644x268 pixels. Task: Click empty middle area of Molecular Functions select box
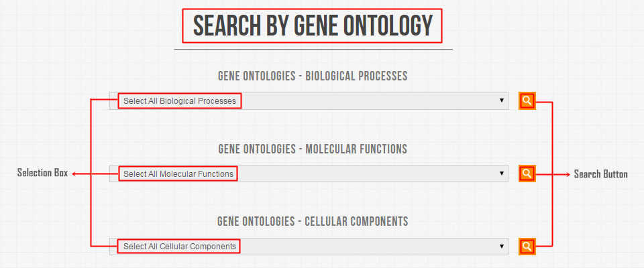point(366,174)
